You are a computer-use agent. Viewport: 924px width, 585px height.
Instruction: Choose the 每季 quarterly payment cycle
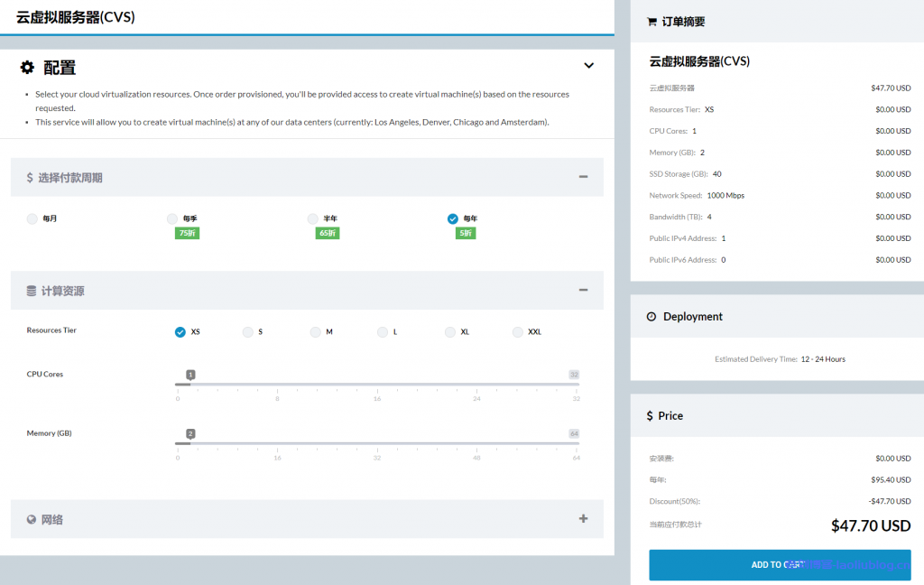172,218
